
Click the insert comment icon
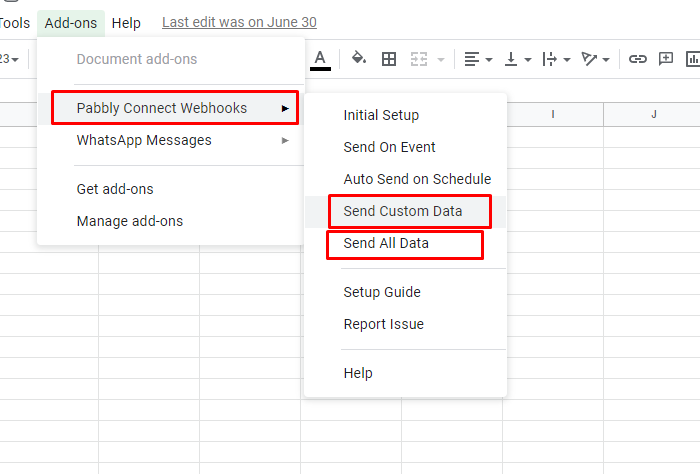click(666, 59)
